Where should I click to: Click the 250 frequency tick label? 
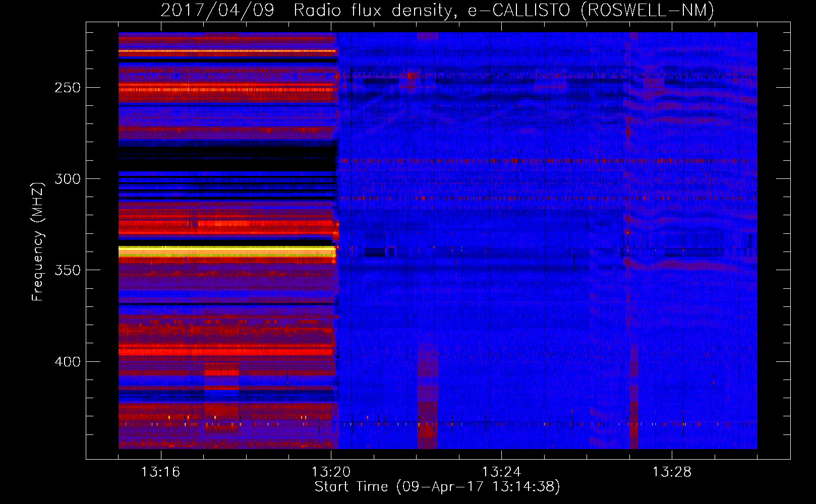pyautogui.click(x=67, y=88)
